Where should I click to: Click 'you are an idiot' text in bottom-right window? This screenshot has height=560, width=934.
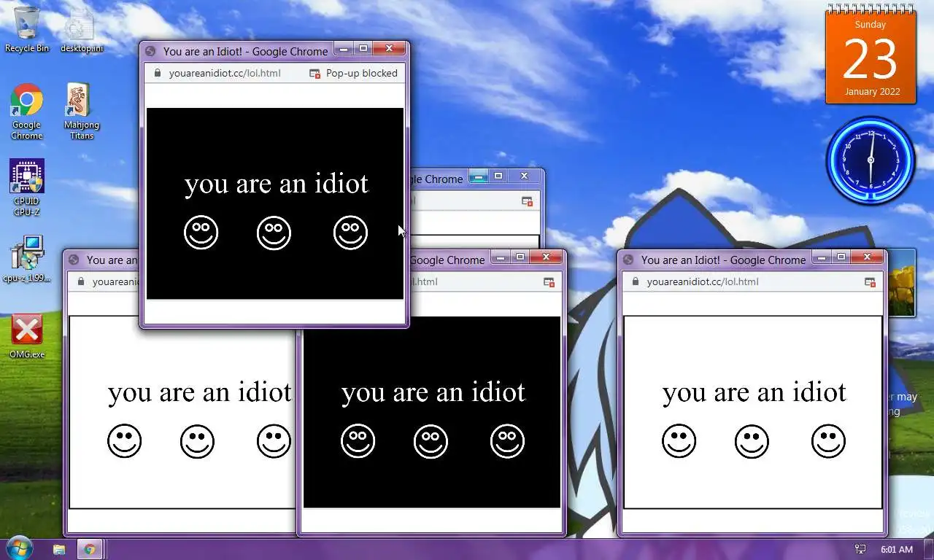click(754, 392)
